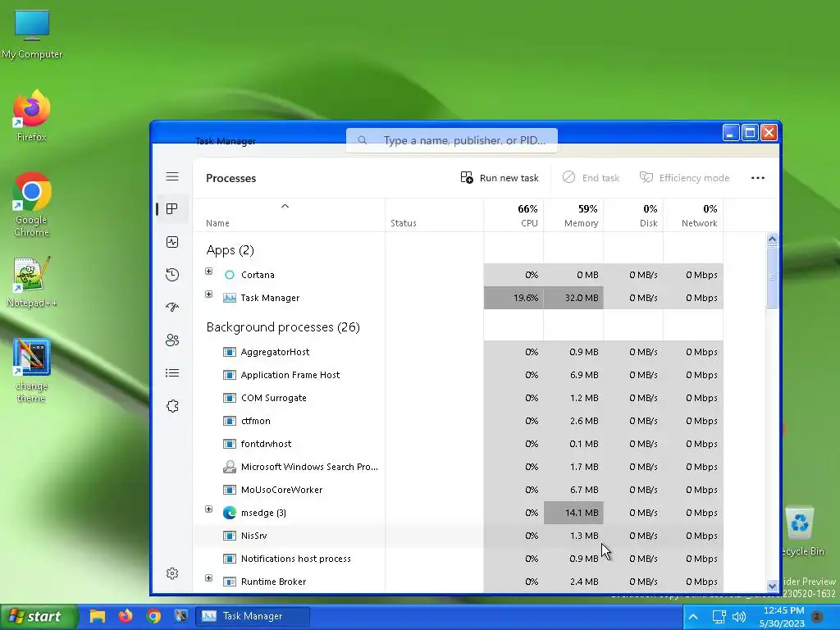Select the msedge browser icon

click(x=230, y=513)
